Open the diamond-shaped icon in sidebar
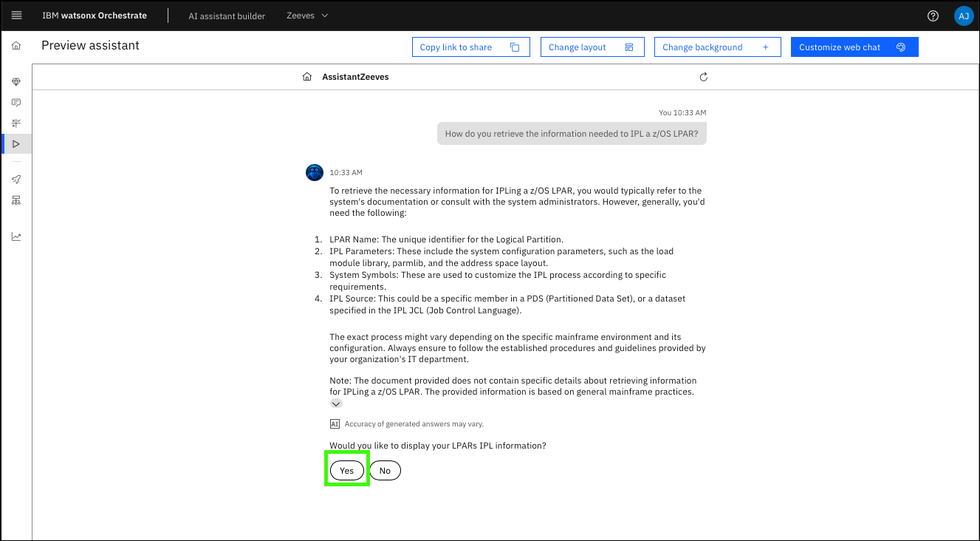The width and height of the screenshot is (980, 541). [16, 82]
